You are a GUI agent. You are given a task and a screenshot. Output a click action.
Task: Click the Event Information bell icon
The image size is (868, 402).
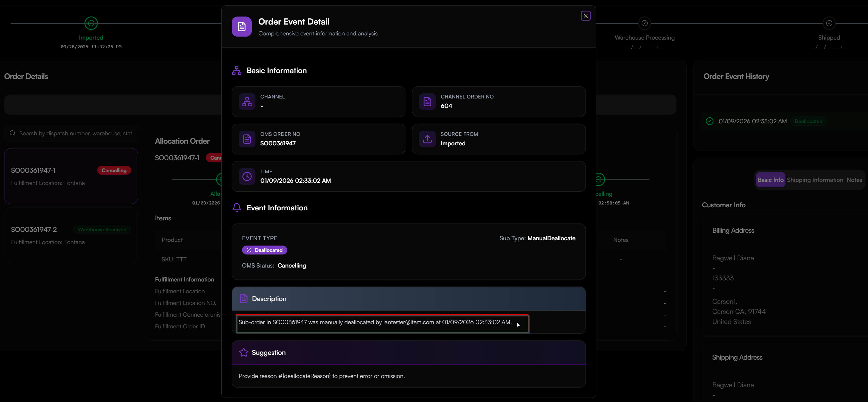[236, 207]
